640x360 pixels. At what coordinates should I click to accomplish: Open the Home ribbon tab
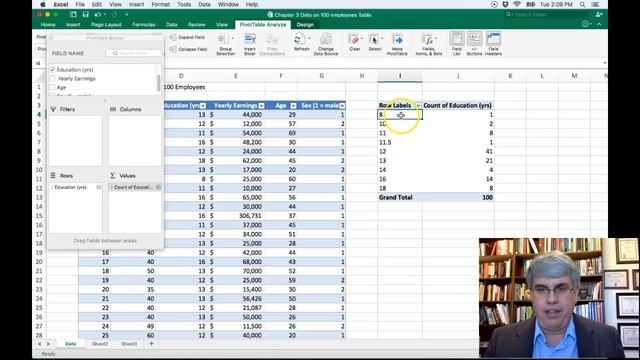coord(48,24)
